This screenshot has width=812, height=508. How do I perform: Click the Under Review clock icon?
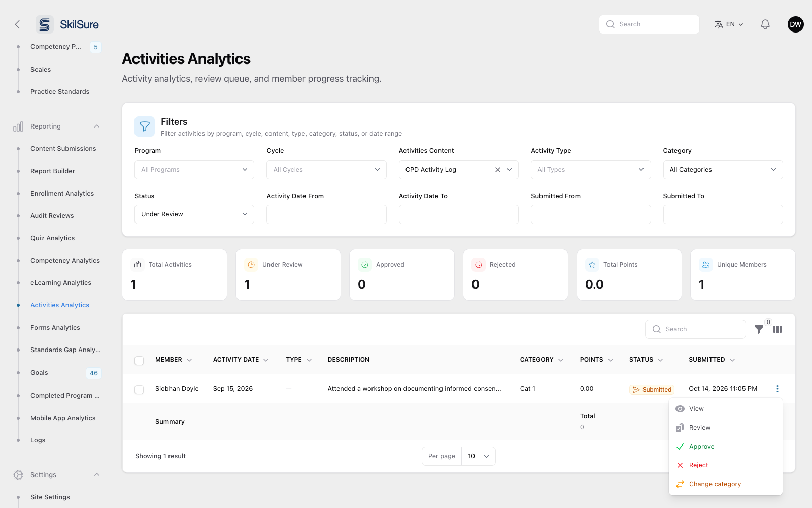[251, 265]
